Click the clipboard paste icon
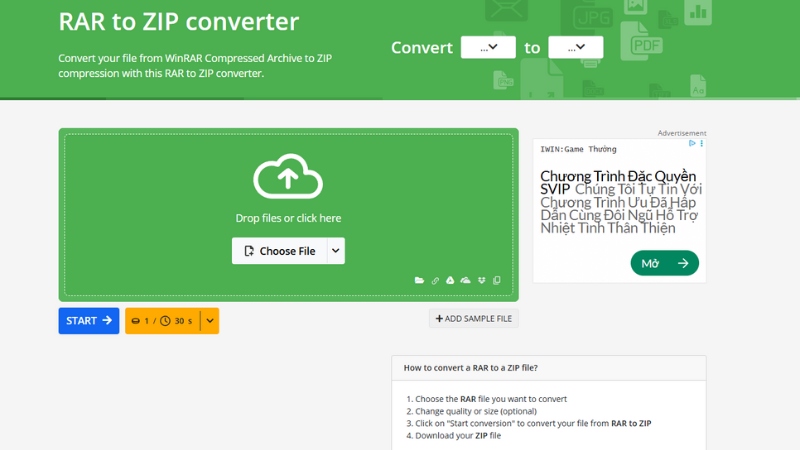The height and width of the screenshot is (450, 800). 496,281
